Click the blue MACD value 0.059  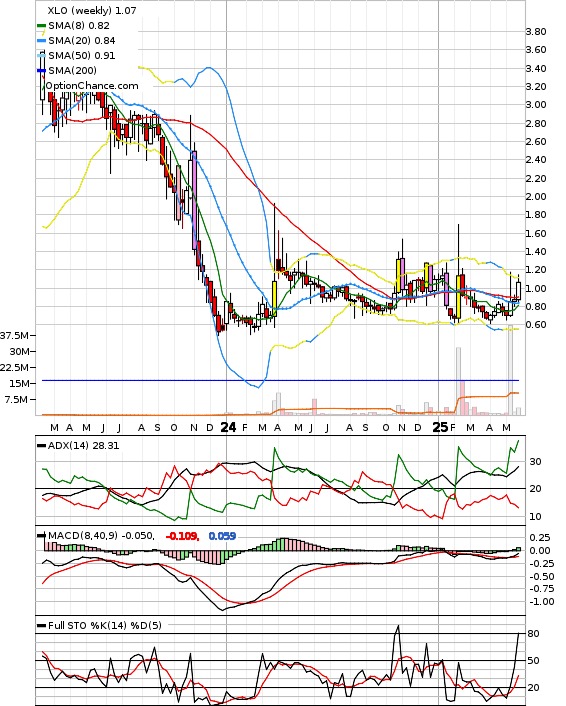[x=222, y=536]
